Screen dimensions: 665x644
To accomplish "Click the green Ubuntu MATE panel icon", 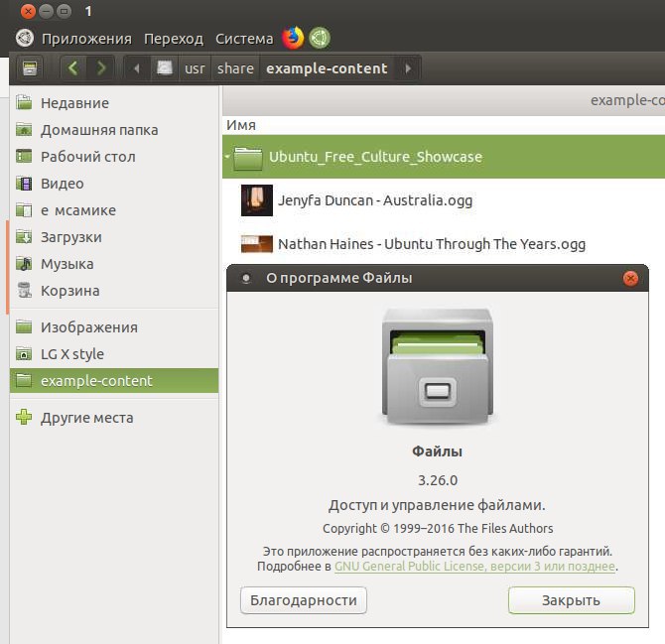I will [320, 38].
